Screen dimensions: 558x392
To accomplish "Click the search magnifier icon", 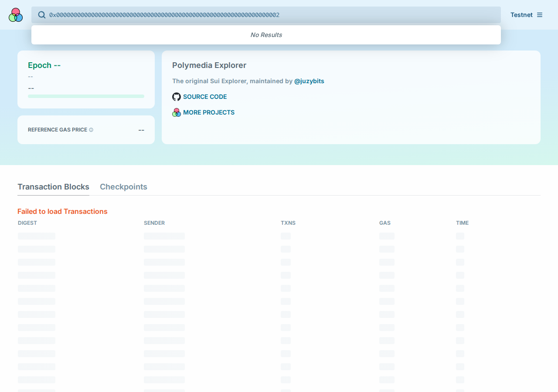I will 42,15.
